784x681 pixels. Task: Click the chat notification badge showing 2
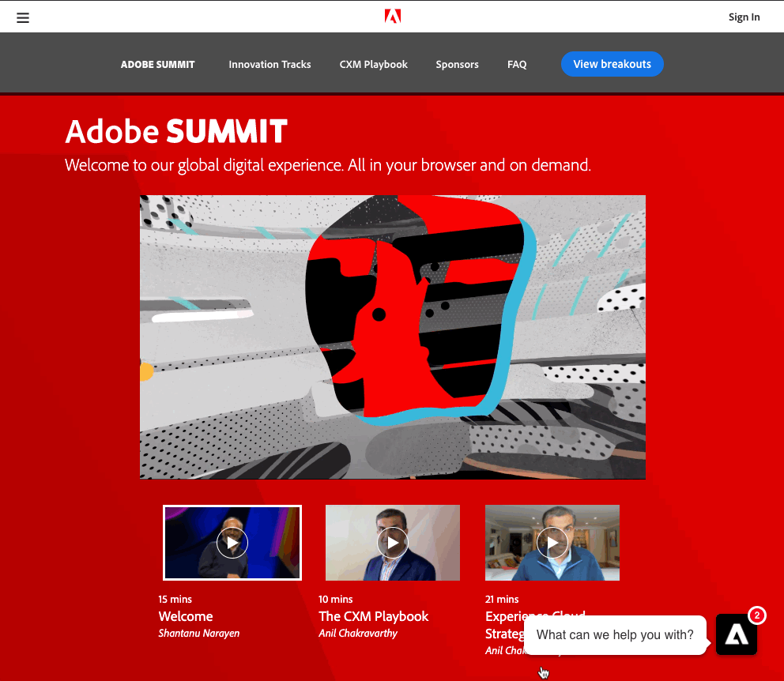coord(757,615)
